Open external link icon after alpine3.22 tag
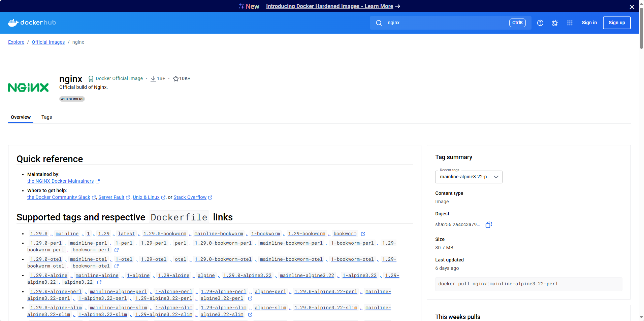Viewport: 644px width, 321px height. click(99, 282)
